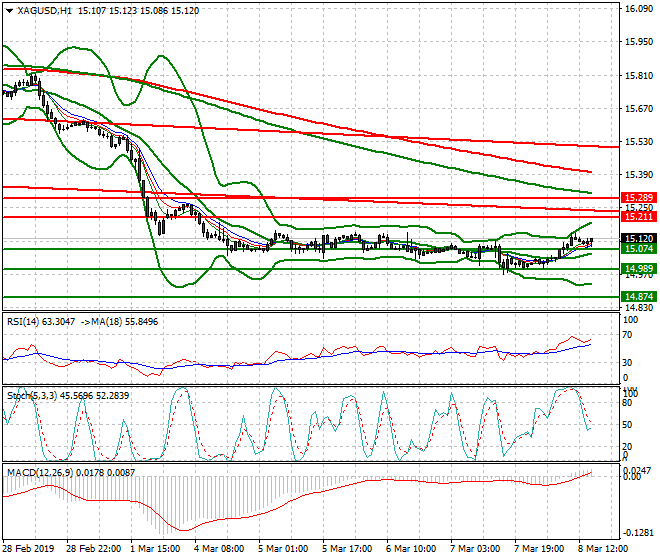Click the triangle icon beside XAGUSD,H1
The width and height of the screenshot is (660, 560).
9,10
